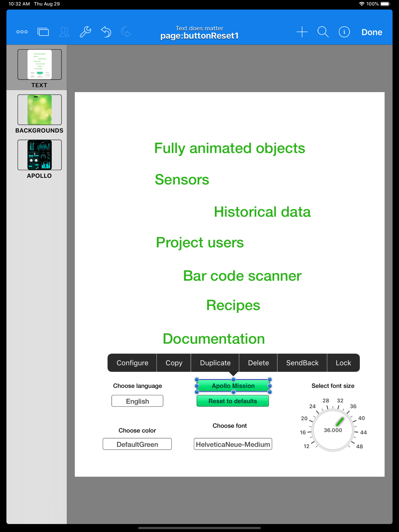Click the 48 mark on the font dial
The width and height of the screenshot is (399, 532).
[x=359, y=446]
